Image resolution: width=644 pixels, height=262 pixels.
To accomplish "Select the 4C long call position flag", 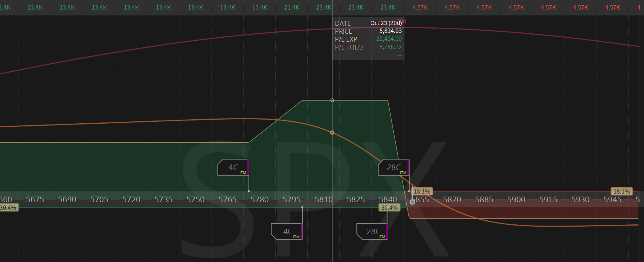I will pyautogui.click(x=233, y=167).
